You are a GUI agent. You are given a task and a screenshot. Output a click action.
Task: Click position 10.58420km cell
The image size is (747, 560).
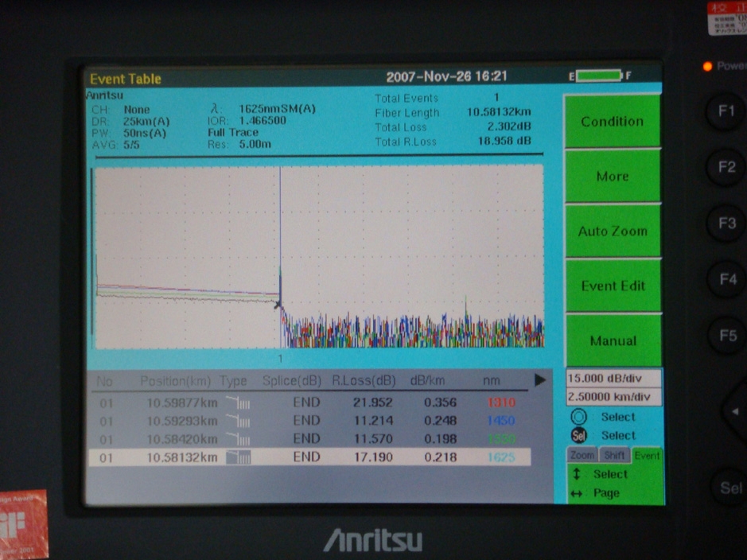(182, 439)
